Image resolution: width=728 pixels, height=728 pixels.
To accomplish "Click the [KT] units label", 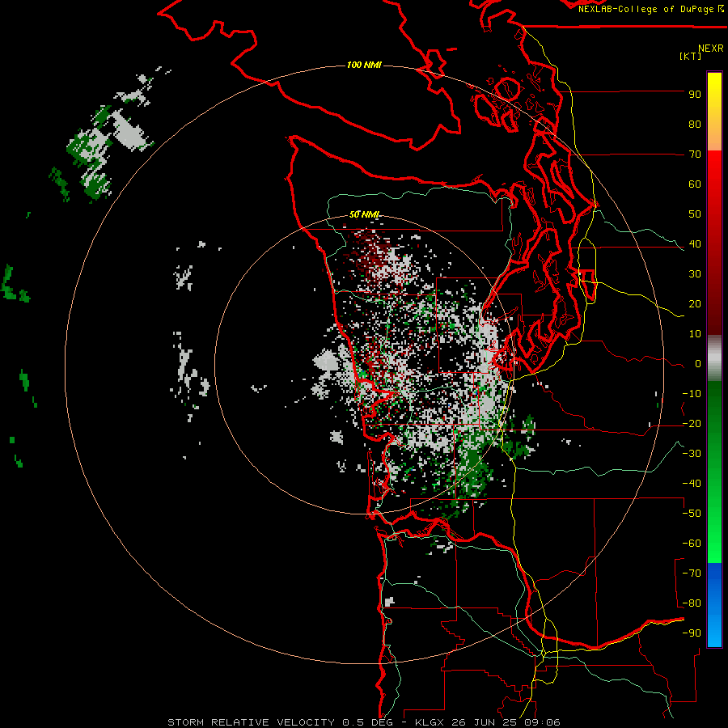I will [691, 56].
